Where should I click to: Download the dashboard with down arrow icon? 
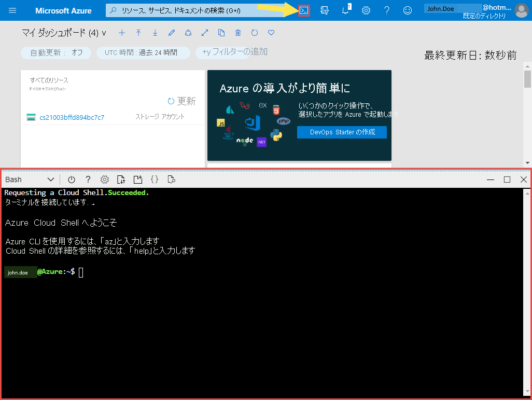tap(155, 33)
